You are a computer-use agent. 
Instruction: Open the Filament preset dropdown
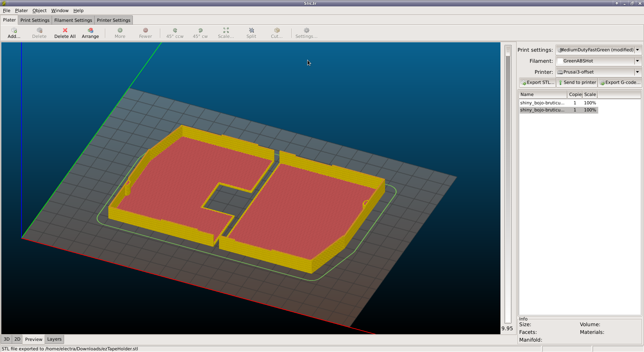(637, 61)
